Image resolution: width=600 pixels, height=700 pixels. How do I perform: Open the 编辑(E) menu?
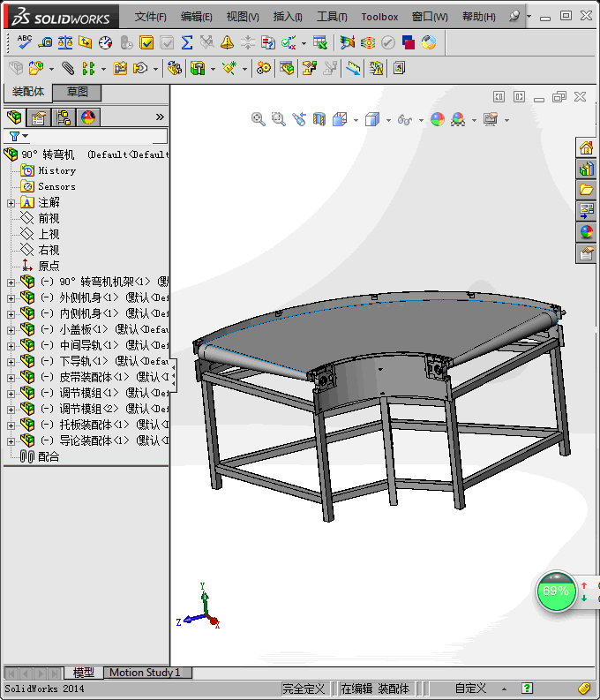click(x=196, y=17)
